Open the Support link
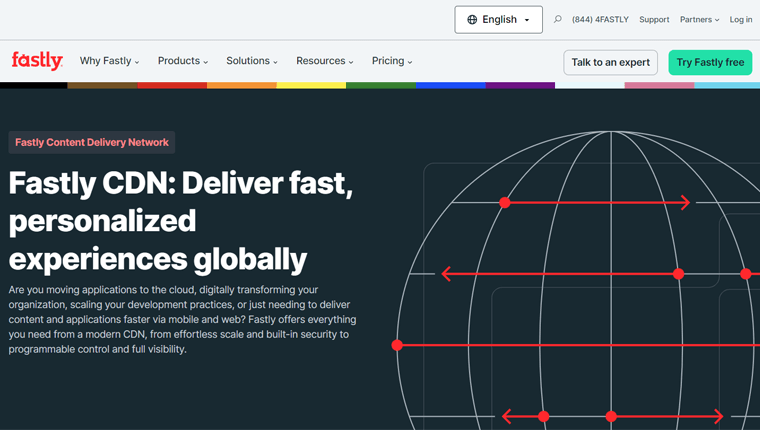This screenshot has height=430, width=760. click(x=654, y=19)
